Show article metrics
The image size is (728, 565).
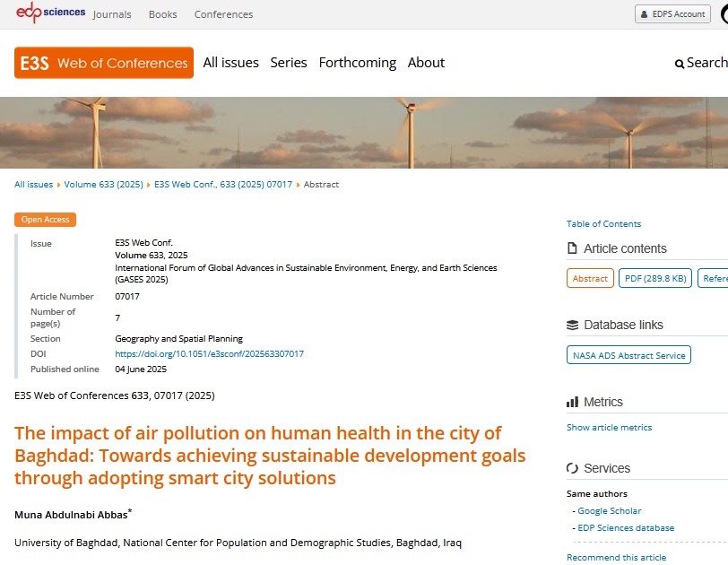[x=609, y=428]
